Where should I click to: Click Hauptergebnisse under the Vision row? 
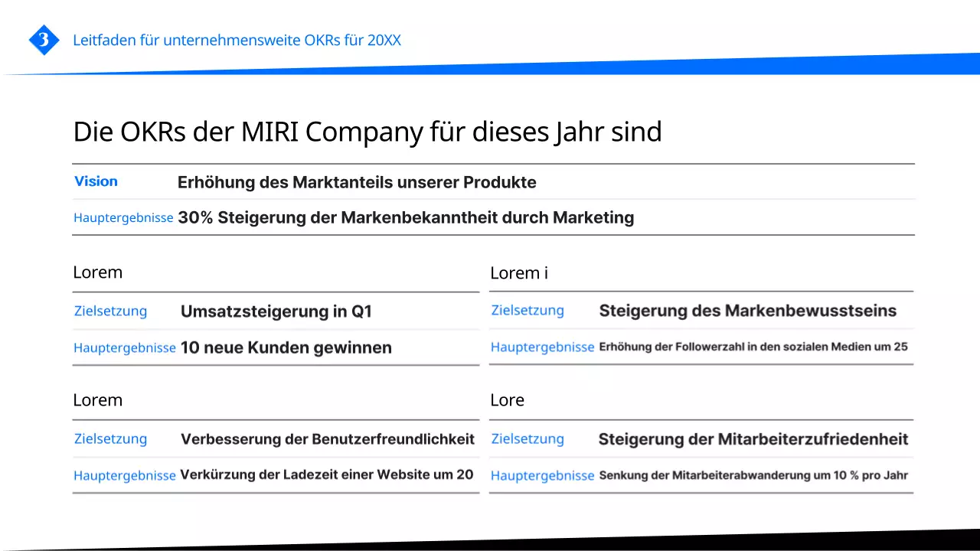pos(123,217)
